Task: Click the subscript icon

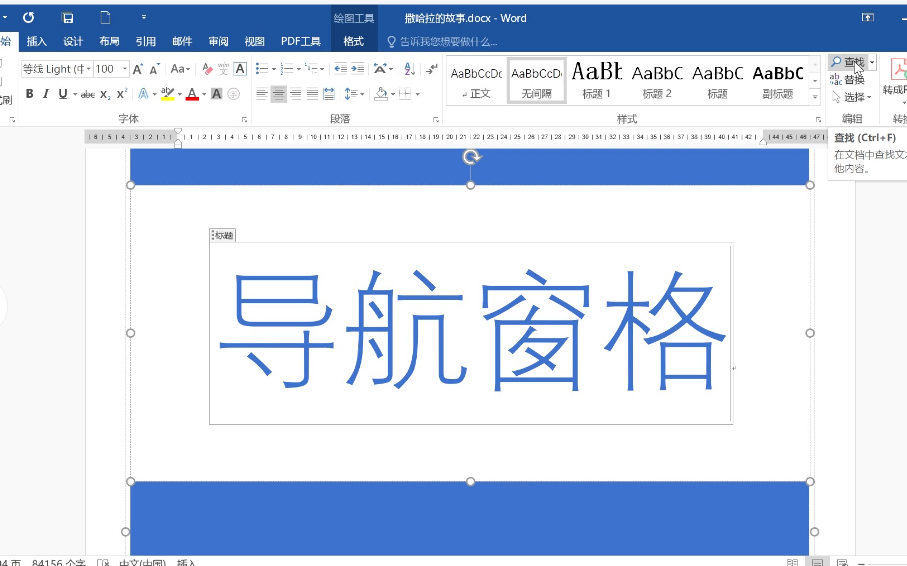Action: pos(105,94)
